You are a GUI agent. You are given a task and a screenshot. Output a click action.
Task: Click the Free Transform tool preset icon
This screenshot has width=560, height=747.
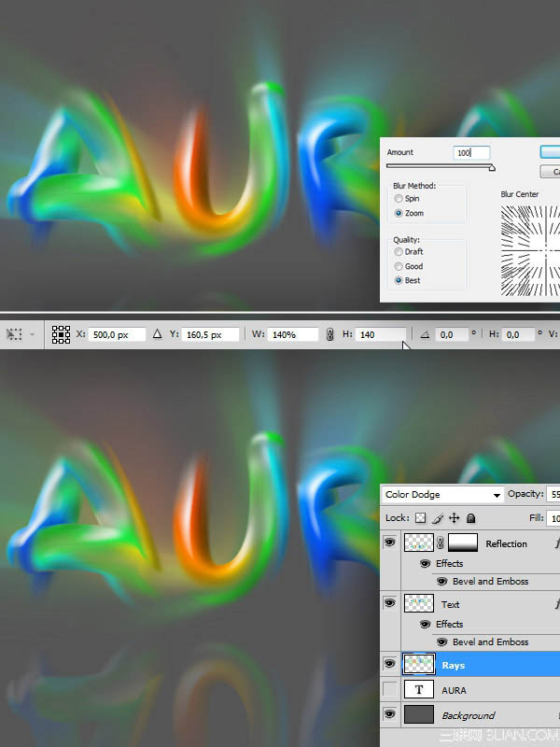click(x=14, y=334)
